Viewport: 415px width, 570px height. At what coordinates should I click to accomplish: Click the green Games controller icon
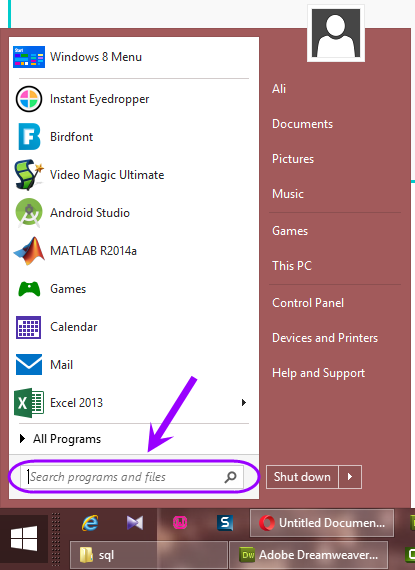point(29,289)
